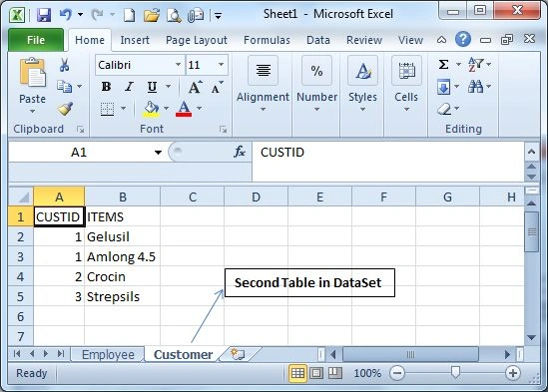This screenshot has height=392, width=548.
Task: Click the Decrease Font Size icon
Action: [217, 88]
